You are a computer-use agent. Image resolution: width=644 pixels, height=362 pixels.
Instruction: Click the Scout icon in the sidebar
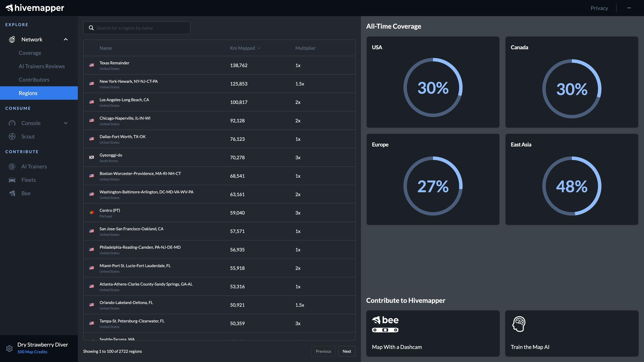[x=12, y=136]
